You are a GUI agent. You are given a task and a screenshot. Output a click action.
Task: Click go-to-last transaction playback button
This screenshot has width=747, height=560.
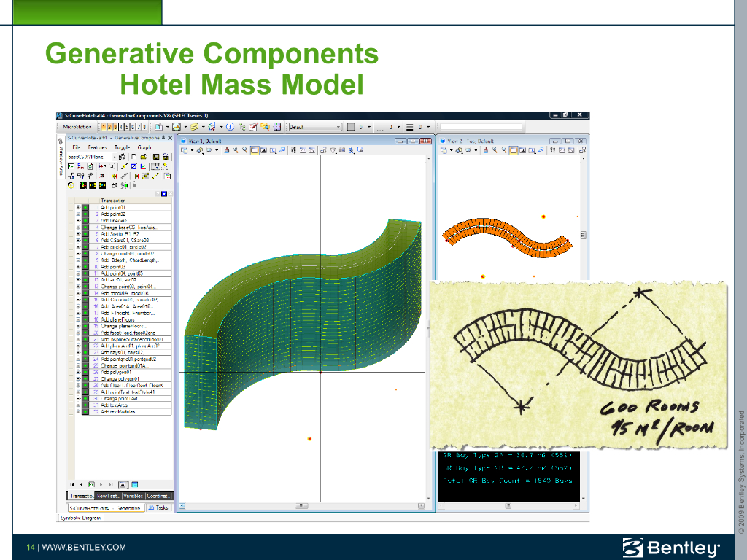pos(111,485)
